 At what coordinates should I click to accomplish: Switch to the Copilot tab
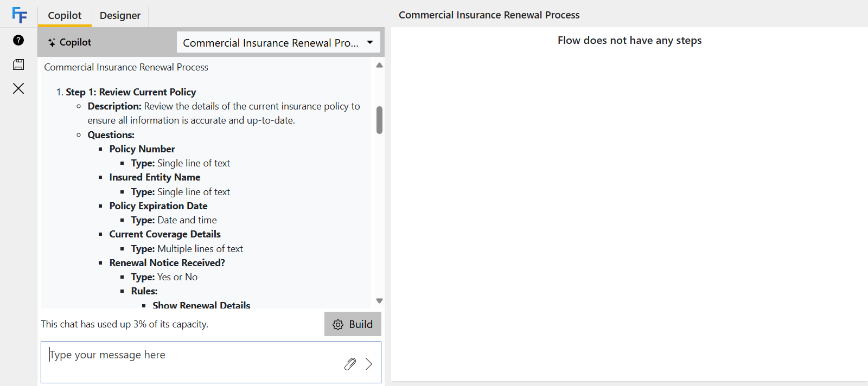click(x=65, y=15)
